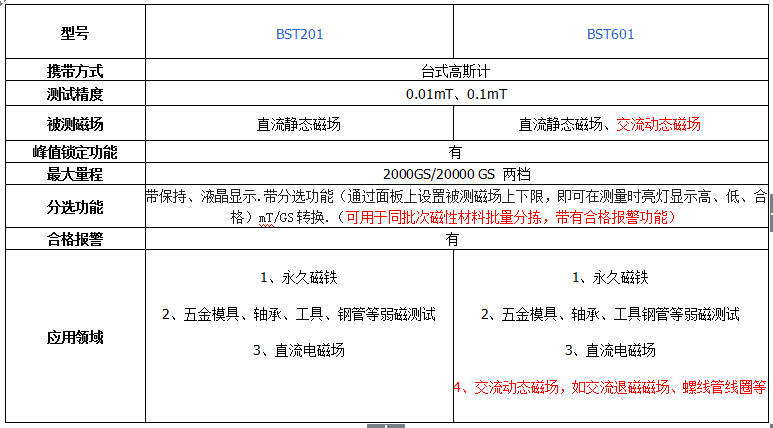Select the 分选功能 row label

point(75,206)
